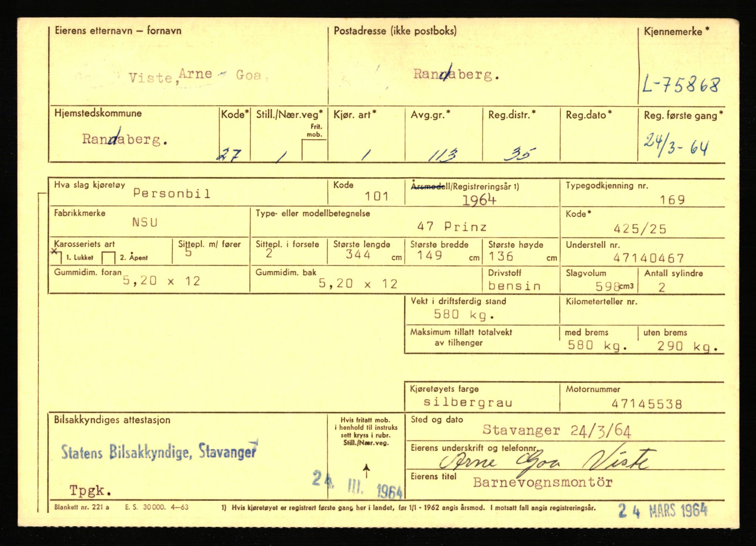756x546 pixels.
Task: Click the '24 MARS 1964' bottom stamp
Action: click(x=663, y=511)
